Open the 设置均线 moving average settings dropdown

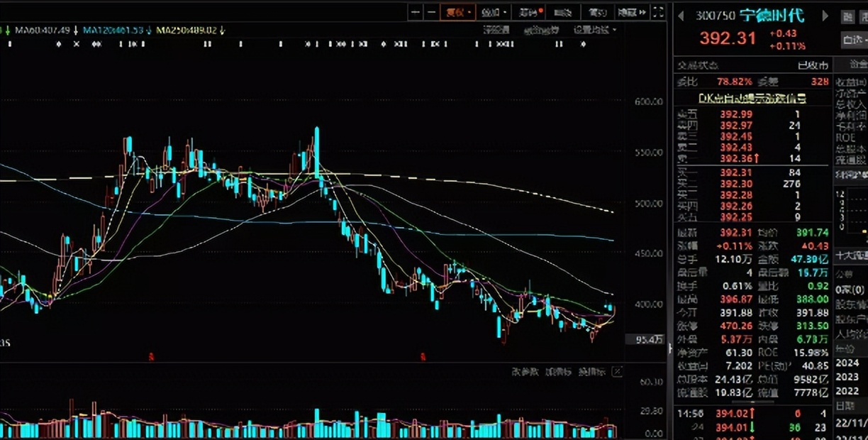point(594,30)
